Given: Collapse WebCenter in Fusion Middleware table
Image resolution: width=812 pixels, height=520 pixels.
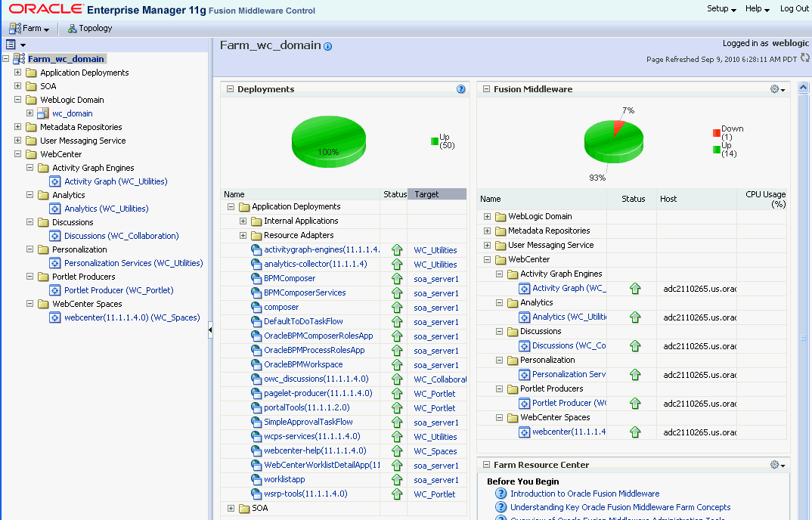Looking at the screenshot, I should [488, 259].
